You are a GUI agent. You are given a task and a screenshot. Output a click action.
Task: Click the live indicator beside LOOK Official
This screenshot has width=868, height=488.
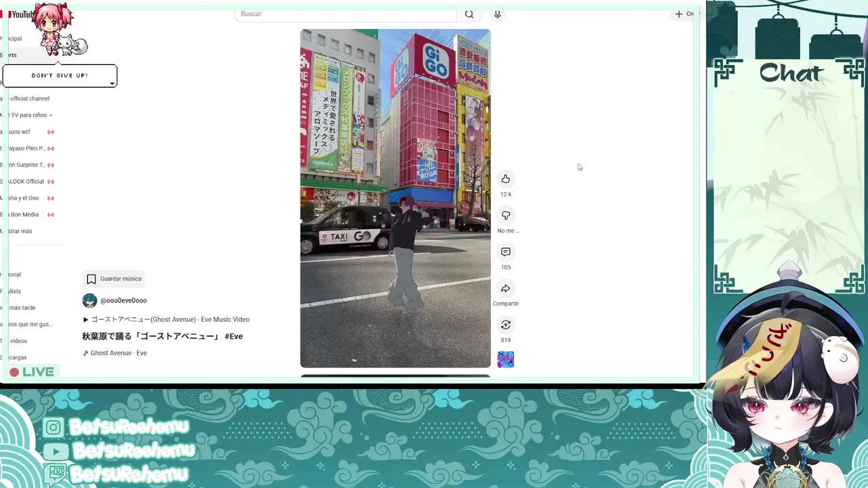click(x=51, y=182)
